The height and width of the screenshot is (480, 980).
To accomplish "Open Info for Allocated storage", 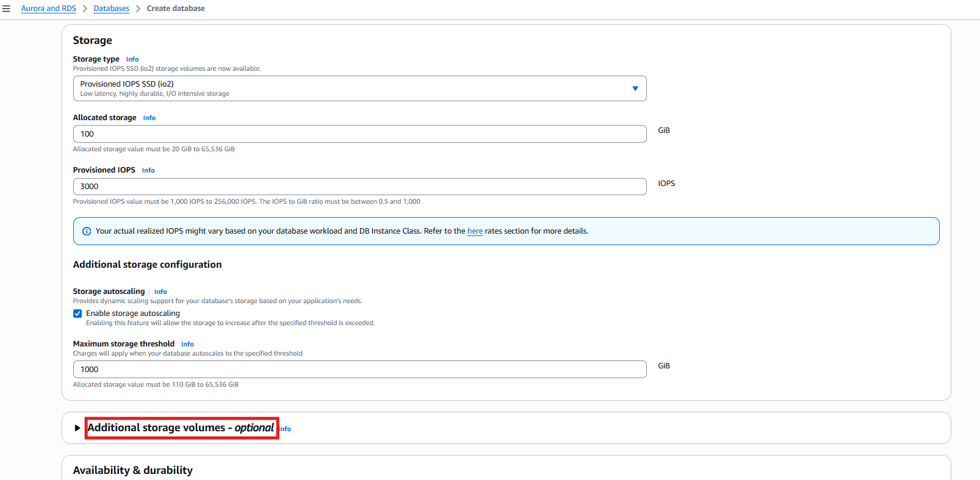I will pos(149,118).
